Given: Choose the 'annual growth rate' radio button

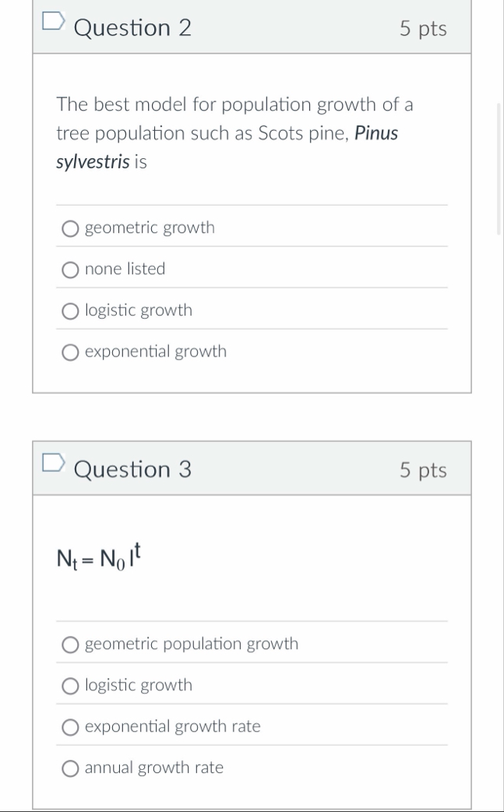Looking at the screenshot, I should click(71, 768).
